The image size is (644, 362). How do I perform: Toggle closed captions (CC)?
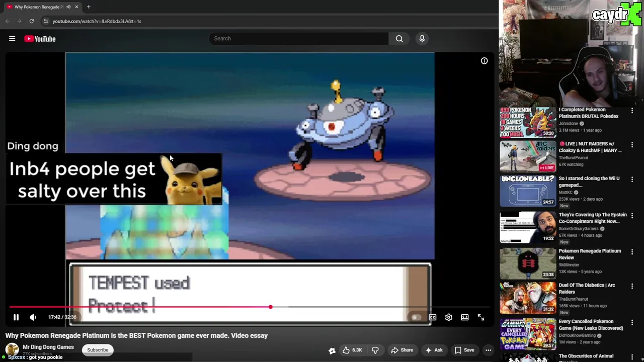(432, 317)
